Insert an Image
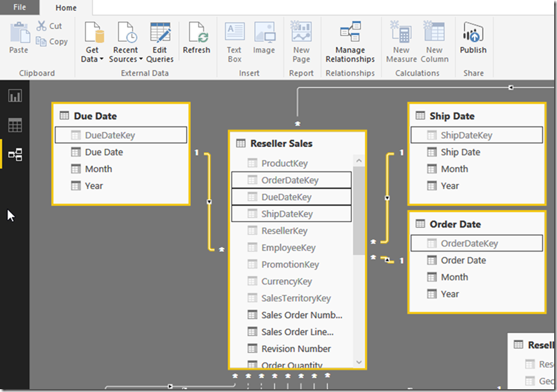 pyautogui.click(x=264, y=39)
